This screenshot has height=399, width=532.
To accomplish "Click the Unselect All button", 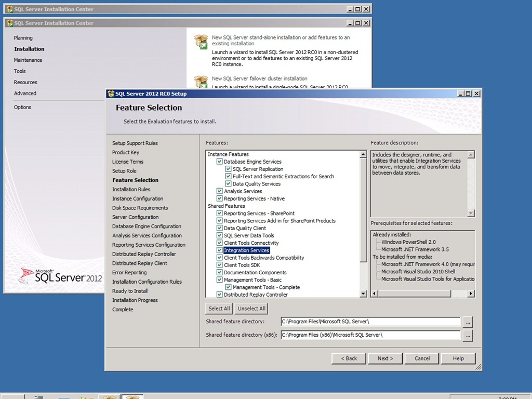I will click(251, 309).
